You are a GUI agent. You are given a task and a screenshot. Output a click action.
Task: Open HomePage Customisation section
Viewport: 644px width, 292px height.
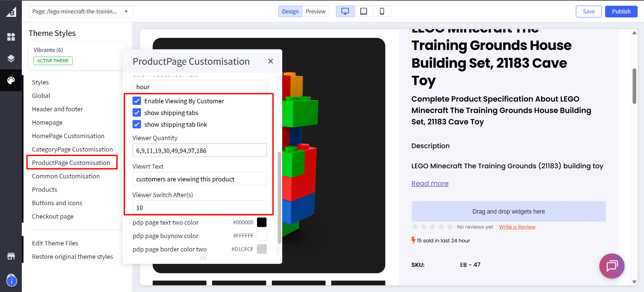68,136
